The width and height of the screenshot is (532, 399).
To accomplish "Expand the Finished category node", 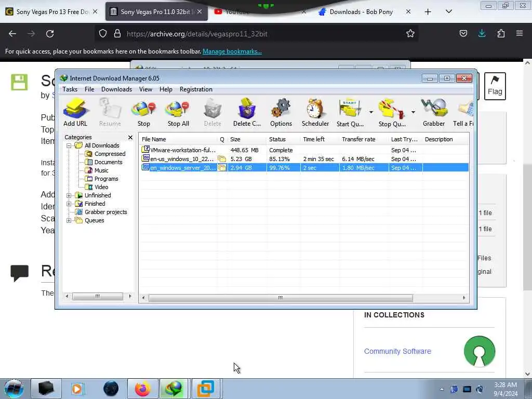I will (69, 204).
